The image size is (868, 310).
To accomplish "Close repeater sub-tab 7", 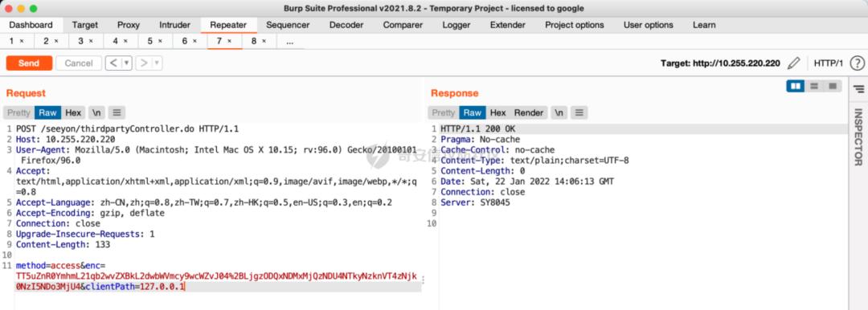I will tap(230, 41).
